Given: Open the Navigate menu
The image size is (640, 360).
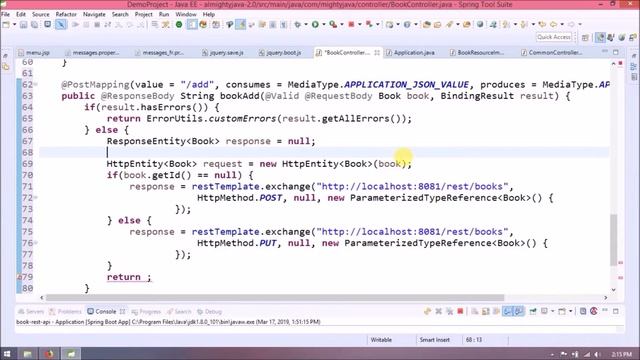Looking at the screenshot, I should (94, 14).
